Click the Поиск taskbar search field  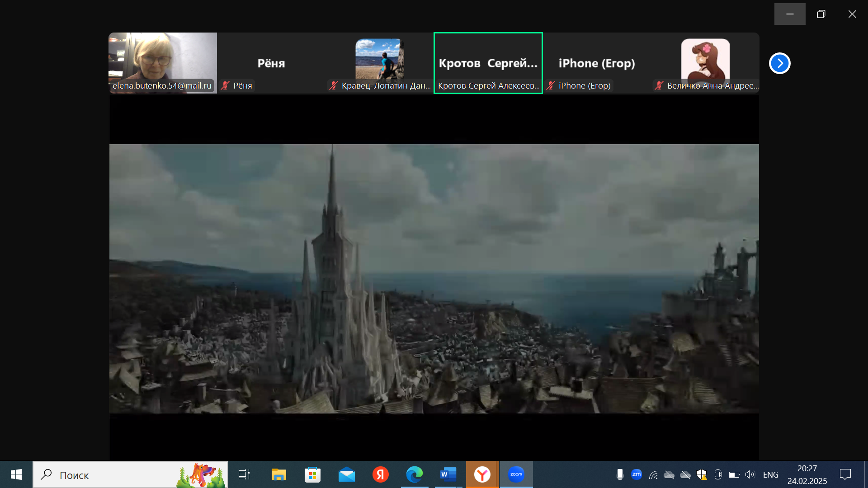[x=130, y=474]
